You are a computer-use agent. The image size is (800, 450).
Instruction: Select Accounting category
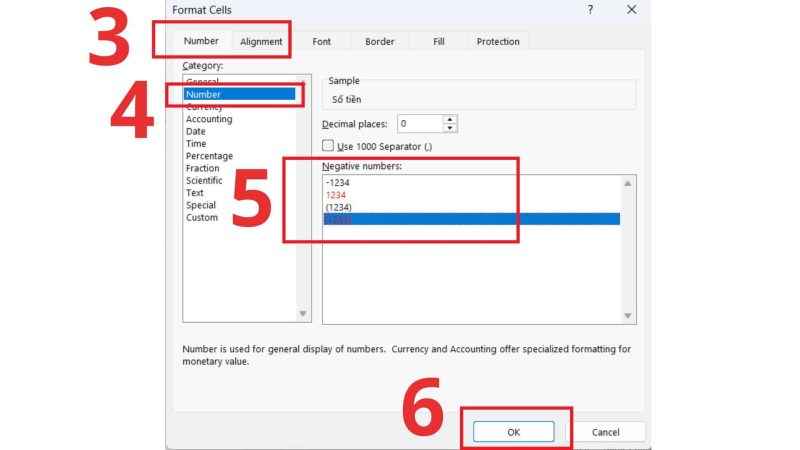209,119
